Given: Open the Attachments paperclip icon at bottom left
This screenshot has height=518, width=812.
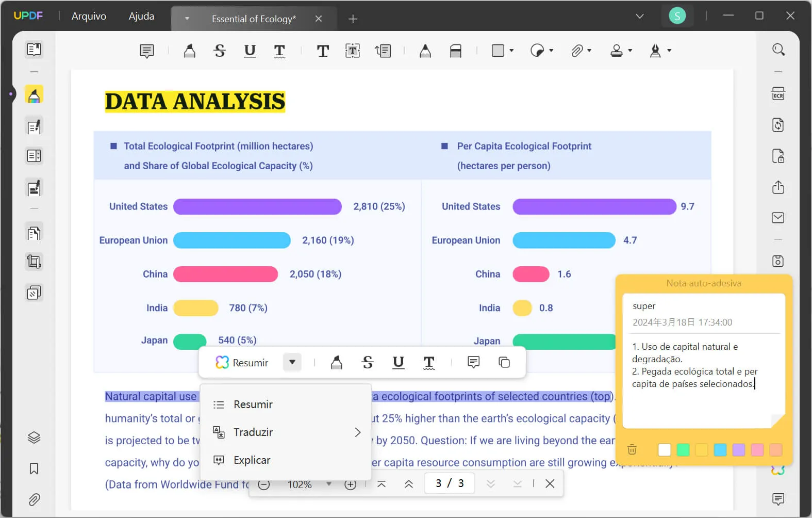Looking at the screenshot, I should tap(34, 499).
